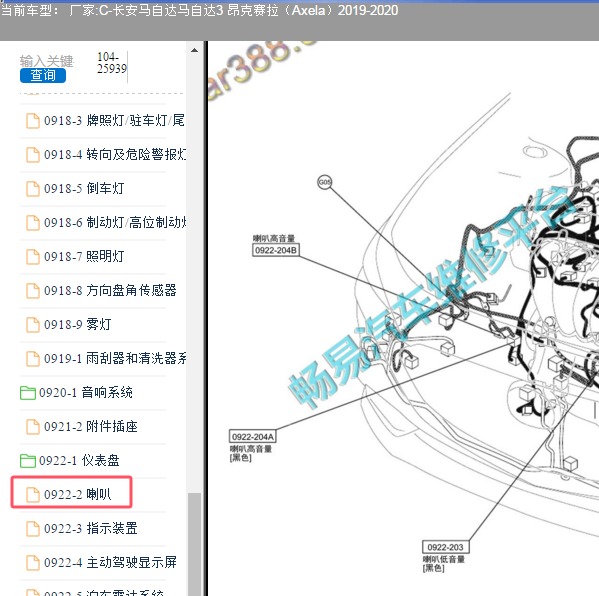Select 0922-2 喇叭 item
Screen dimensions: 599x596
pyautogui.click(x=78, y=494)
